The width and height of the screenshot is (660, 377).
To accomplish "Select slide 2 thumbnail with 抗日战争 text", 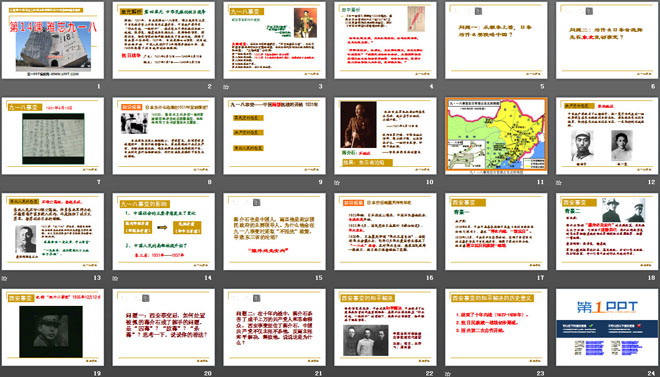I will click(x=163, y=40).
